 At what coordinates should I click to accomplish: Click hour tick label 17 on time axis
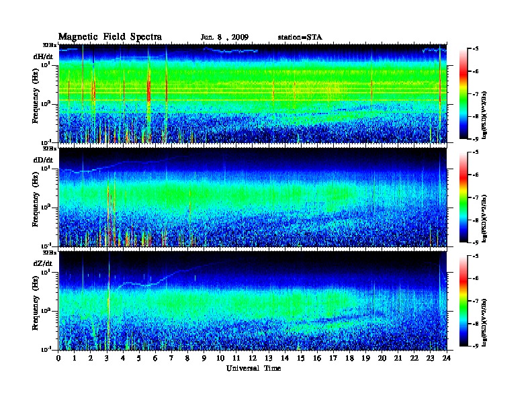pos(333,358)
